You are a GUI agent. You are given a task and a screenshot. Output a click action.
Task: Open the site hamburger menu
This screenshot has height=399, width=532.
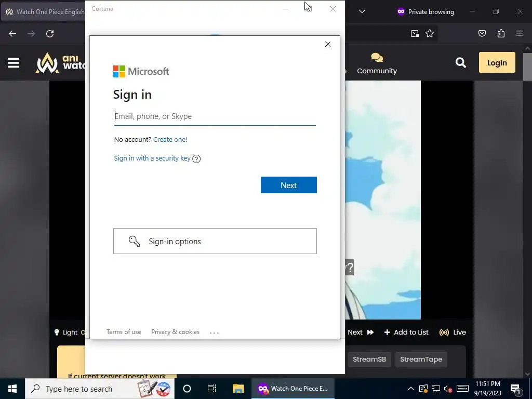click(x=14, y=63)
